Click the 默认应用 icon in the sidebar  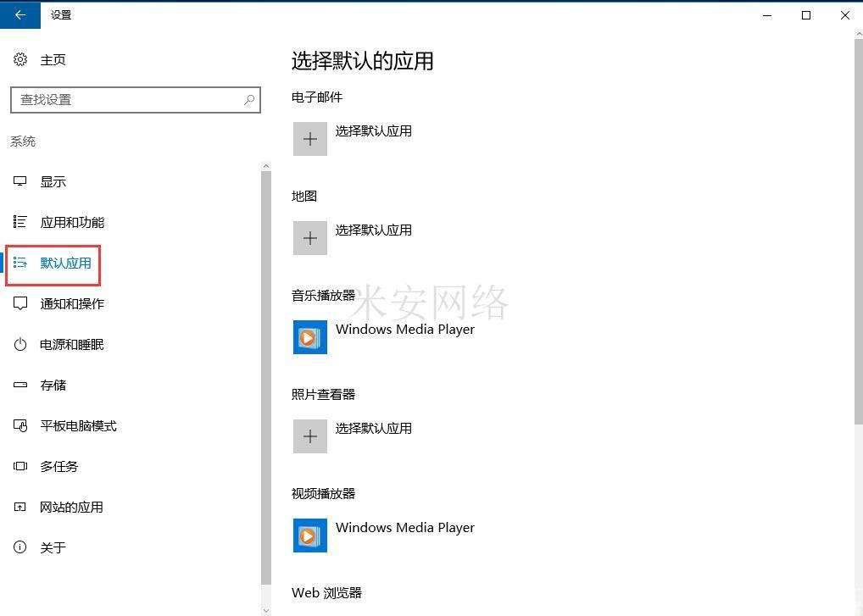point(20,263)
